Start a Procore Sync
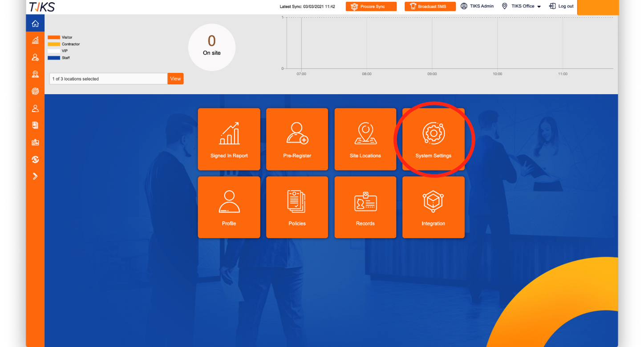Viewport: 644px width, 347px height. pyautogui.click(x=371, y=6)
